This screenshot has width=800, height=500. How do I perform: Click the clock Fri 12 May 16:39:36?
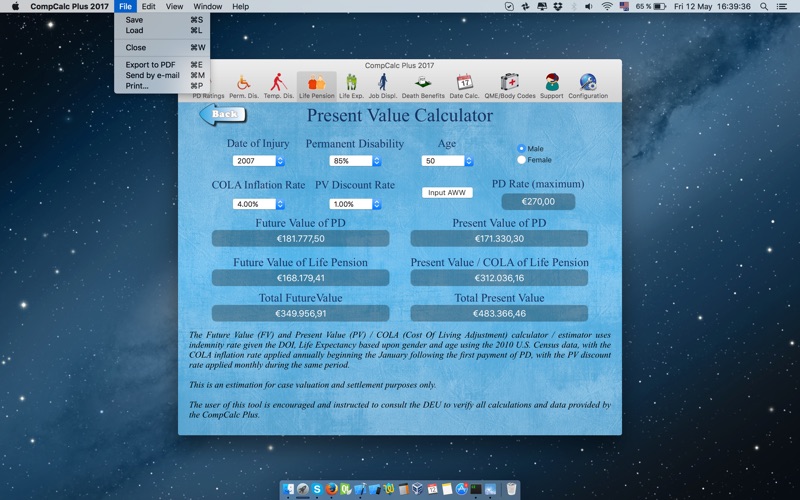point(712,6)
